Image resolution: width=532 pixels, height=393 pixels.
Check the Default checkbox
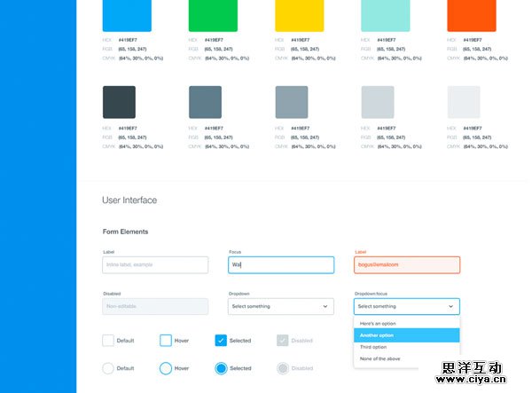(108, 341)
